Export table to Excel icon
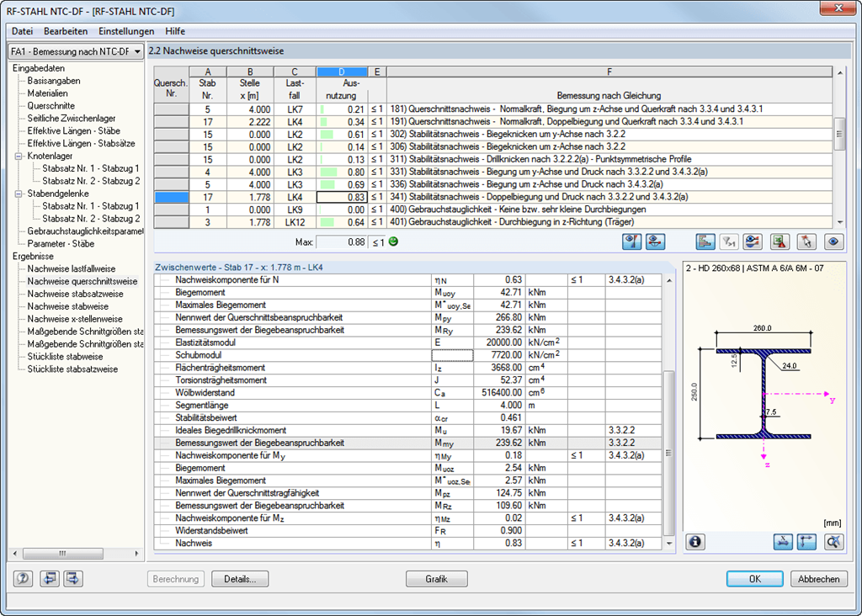 (x=780, y=242)
